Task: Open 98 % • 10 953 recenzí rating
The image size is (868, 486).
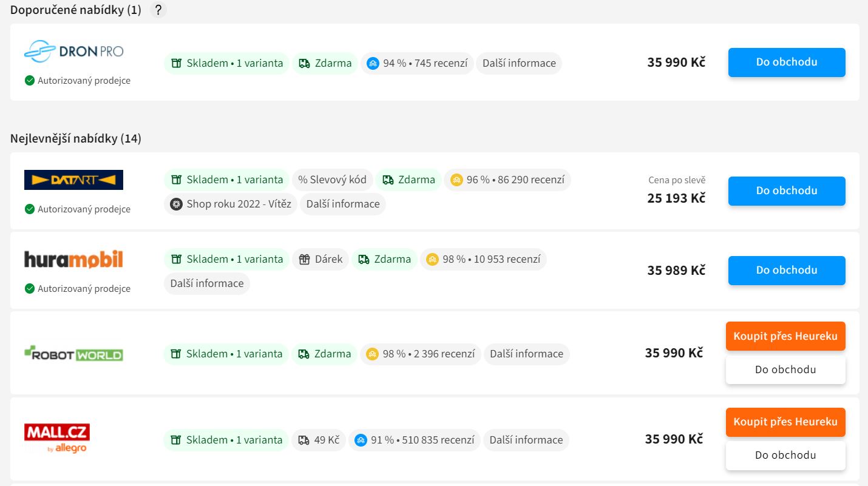Action: pyautogui.click(x=483, y=259)
